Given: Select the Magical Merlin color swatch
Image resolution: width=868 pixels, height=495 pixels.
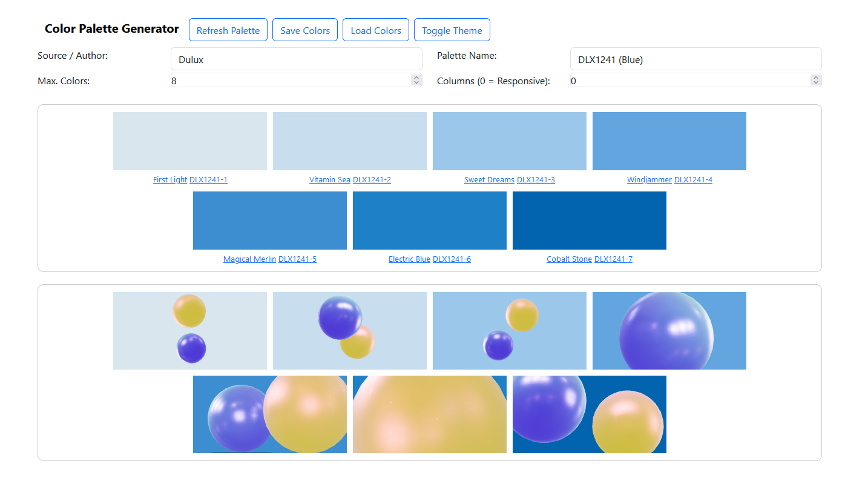Looking at the screenshot, I should point(270,221).
